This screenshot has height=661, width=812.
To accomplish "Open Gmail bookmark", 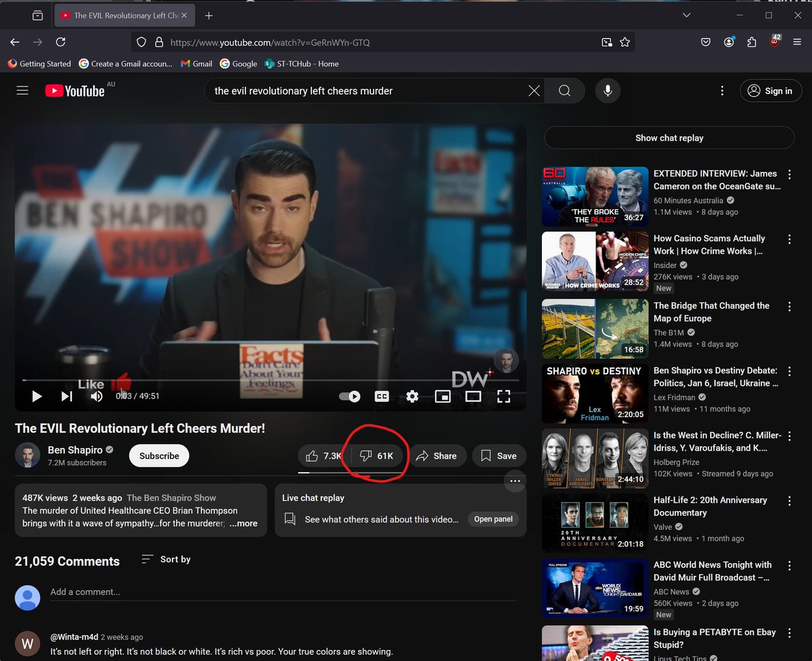I will click(x=196, y=64).
